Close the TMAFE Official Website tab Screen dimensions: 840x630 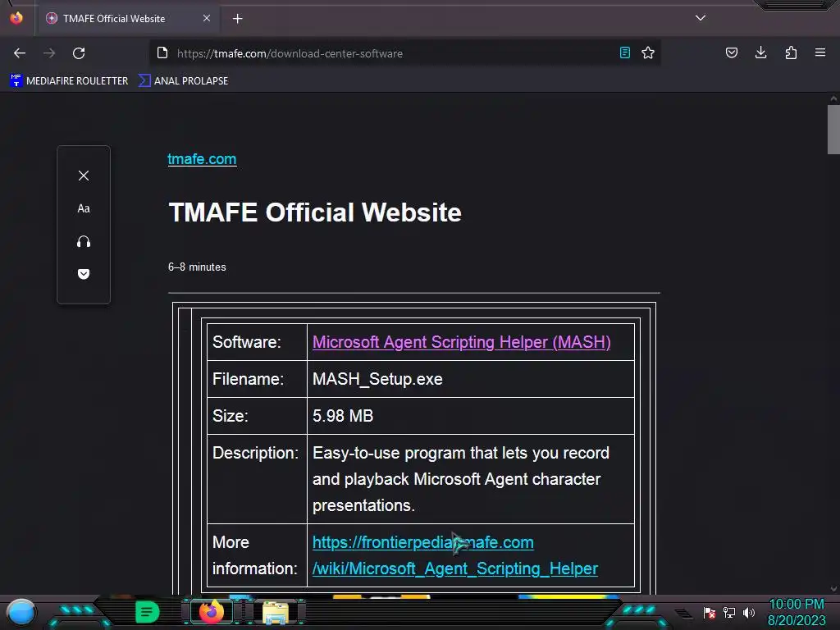click(x=206, y=18)
